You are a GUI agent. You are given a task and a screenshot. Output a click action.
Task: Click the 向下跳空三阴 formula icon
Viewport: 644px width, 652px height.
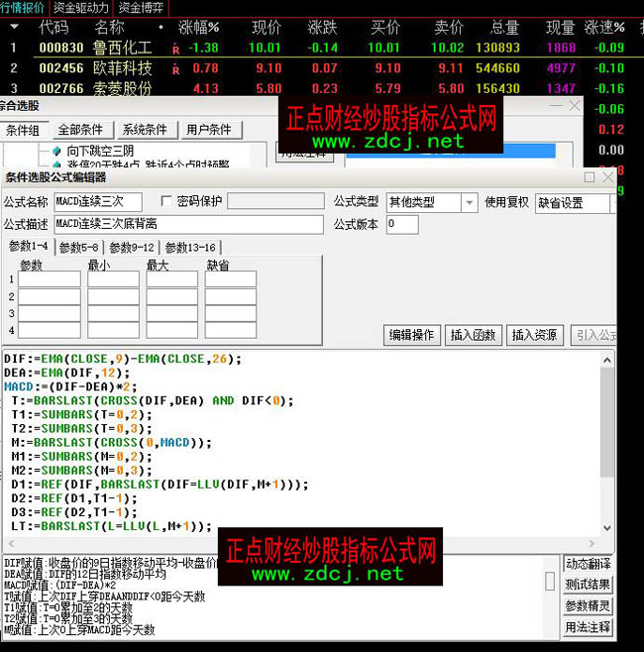tap(56, 151)
